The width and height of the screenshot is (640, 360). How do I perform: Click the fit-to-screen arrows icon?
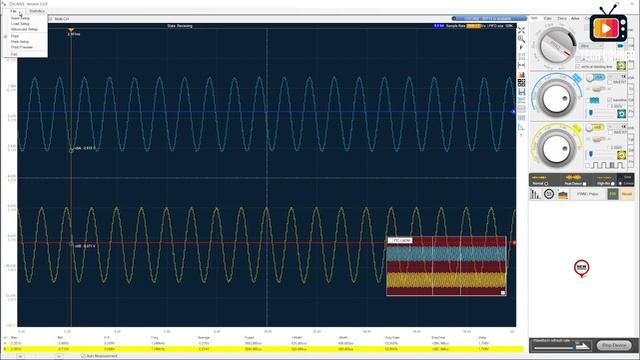(521, 30)
